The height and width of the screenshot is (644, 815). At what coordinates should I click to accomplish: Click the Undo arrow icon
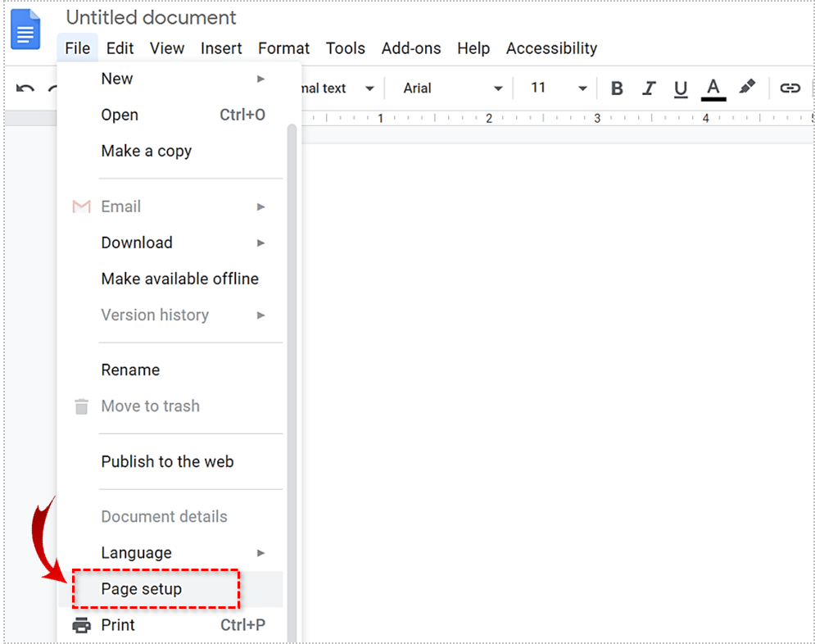(25, 88)
